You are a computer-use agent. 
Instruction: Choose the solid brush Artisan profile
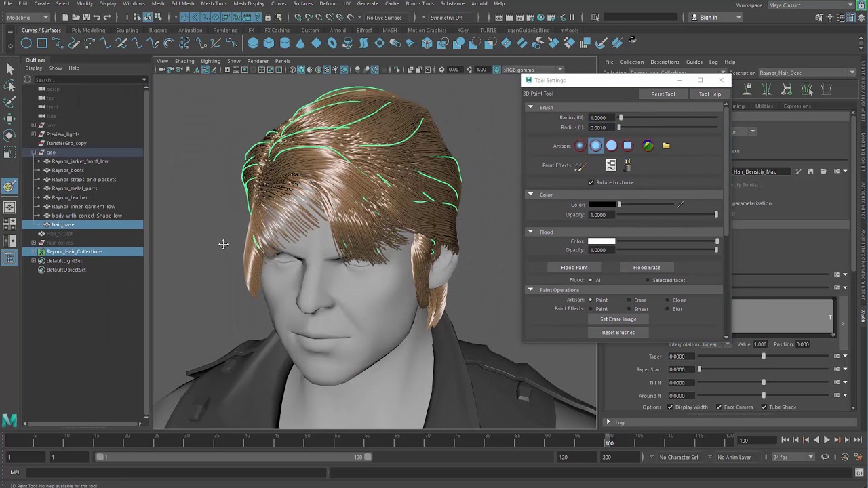(x=611, y=145)
